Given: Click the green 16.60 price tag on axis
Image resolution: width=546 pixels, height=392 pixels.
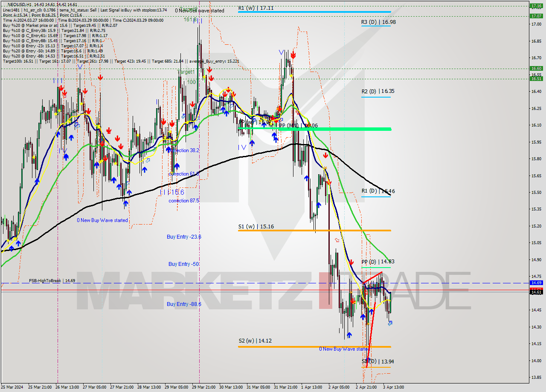Looking at the screenshot, I should pyautogui.click(x=536, y=68).
